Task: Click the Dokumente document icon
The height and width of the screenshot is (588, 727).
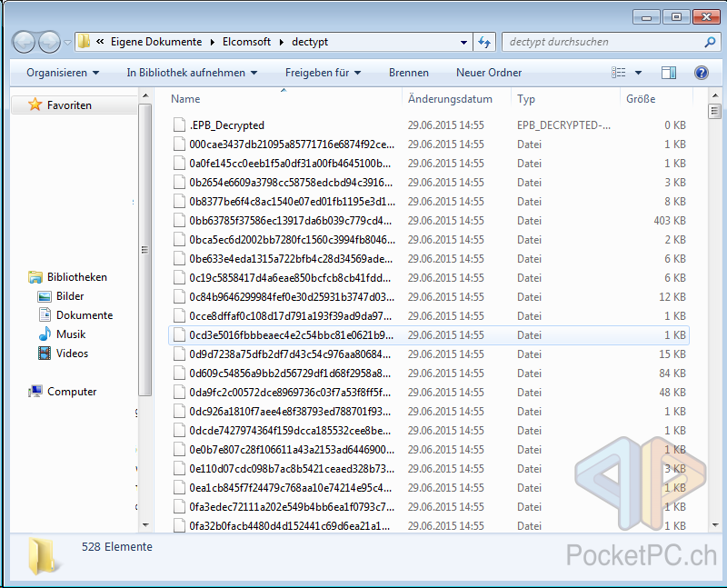Action: [45, 314]
